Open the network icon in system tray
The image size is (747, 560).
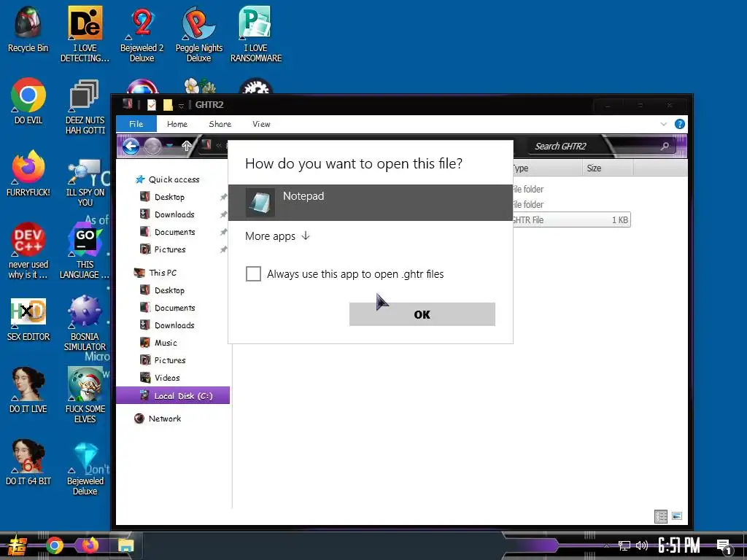[624, 545]
